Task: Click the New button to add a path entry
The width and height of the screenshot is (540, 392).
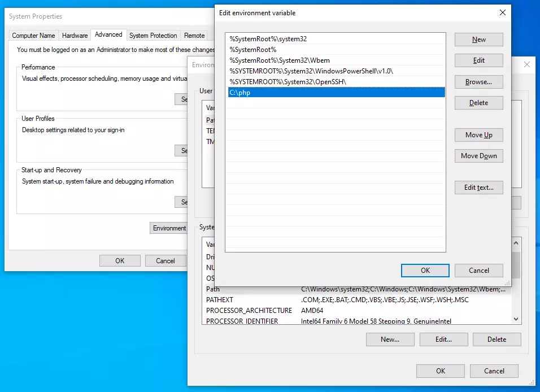Action: click(x=478, y=40)
